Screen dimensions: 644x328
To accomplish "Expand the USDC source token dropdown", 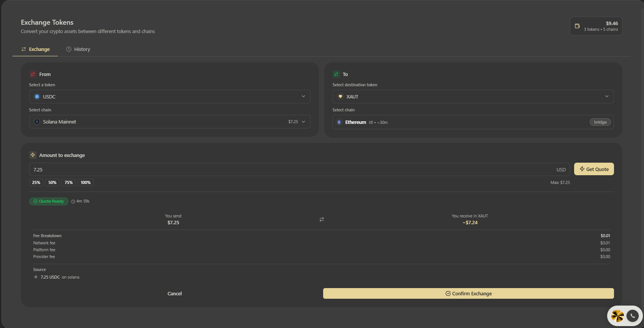I will [x=170, y=97].
